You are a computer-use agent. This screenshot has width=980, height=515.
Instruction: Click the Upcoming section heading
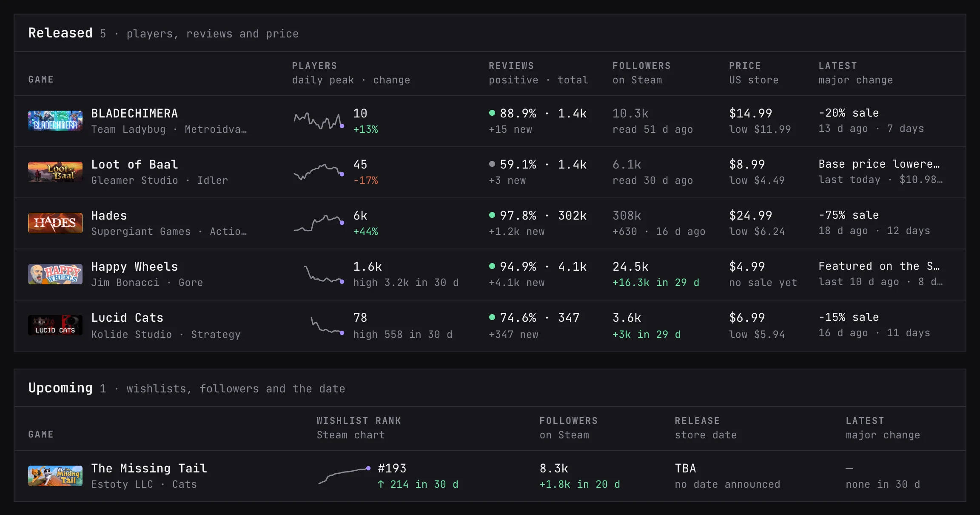pos(60,388)
